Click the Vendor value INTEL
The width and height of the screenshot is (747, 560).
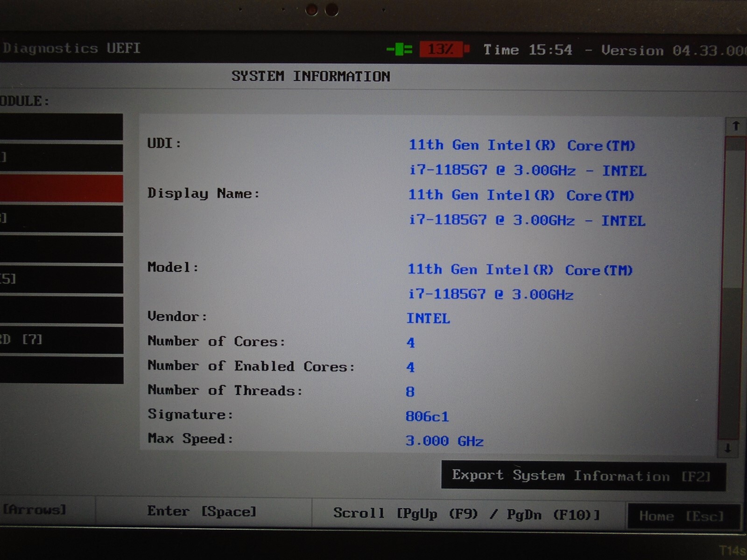[428, 318]
